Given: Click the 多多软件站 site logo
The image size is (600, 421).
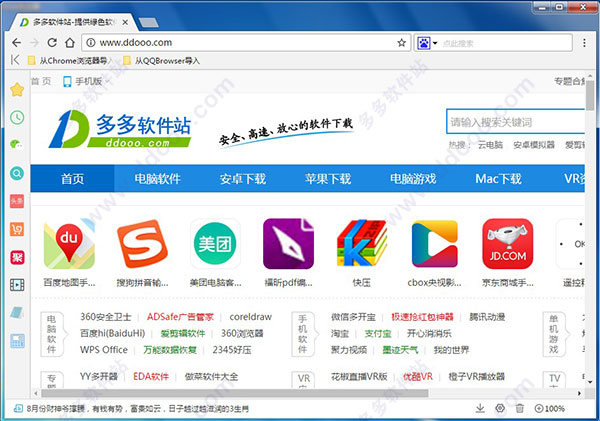Looking at the screenshot, I should (120, 129).
